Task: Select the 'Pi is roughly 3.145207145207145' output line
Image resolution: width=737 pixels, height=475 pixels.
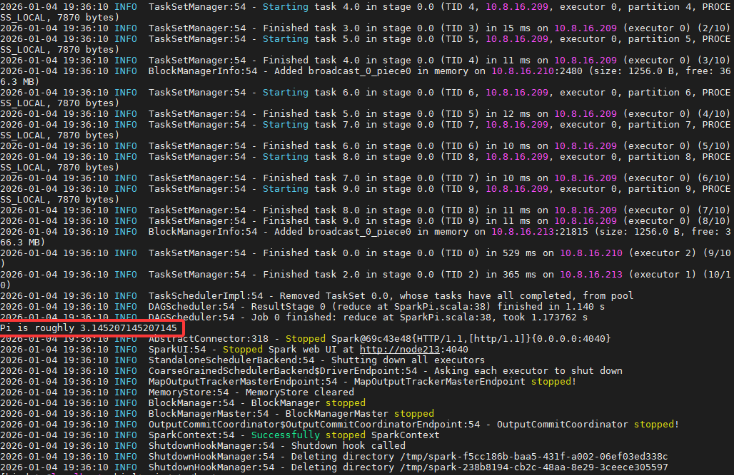Action: pos(89,328)
